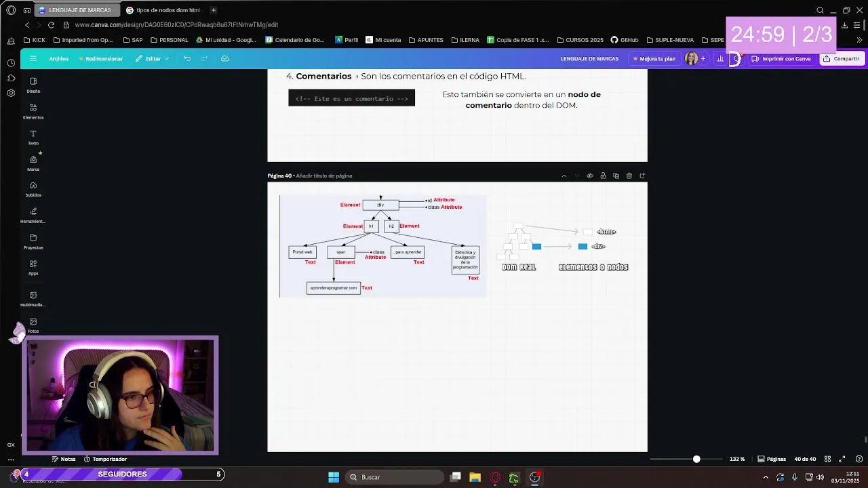Add collaborator with the plus icon
The image size is (868, 488).
click(x=703, y=59)
